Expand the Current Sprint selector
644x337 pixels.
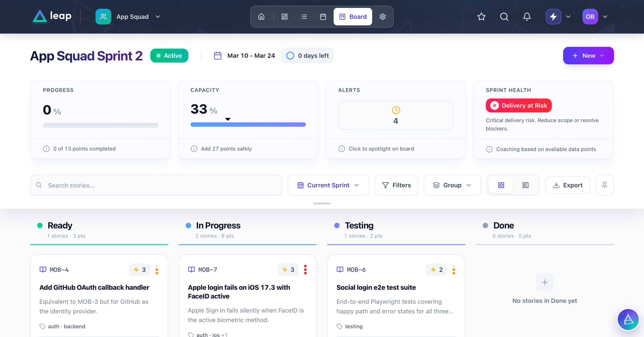(x=328, y=185)
